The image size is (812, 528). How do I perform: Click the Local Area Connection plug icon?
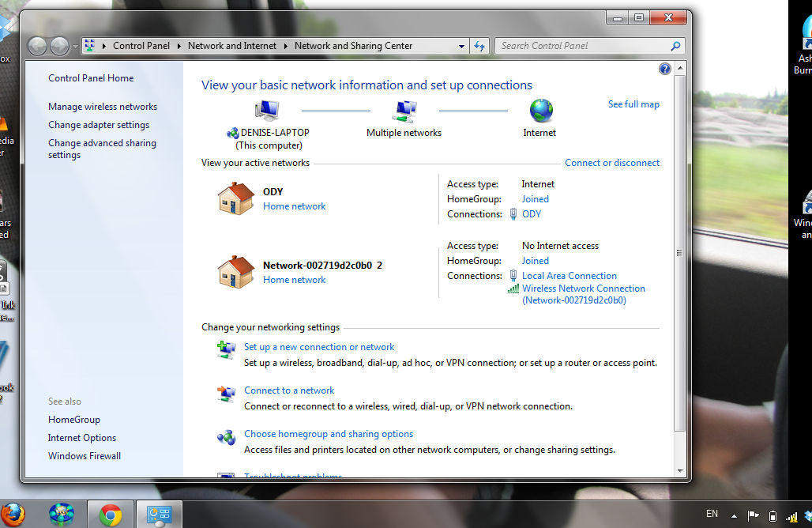coord(513,276)
